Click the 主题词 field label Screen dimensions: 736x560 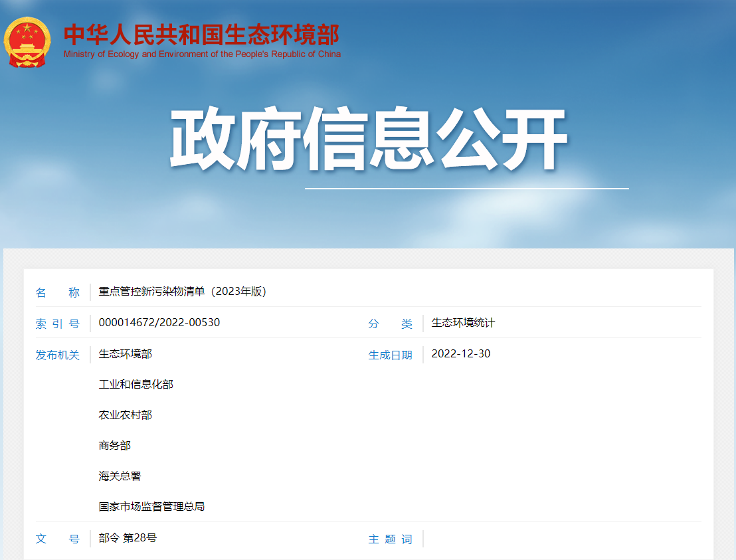(x=390, y=539)
